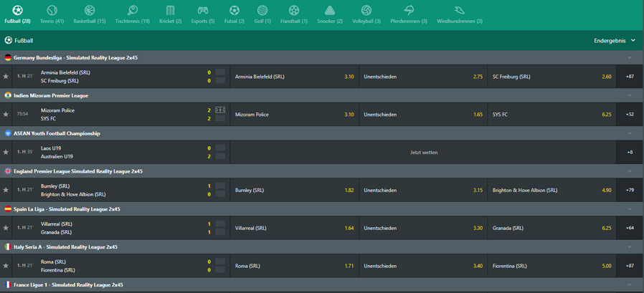The width and height of the screenshot is (644, 293).
Task: Bet on SYS FC at 6.25
Action: coord(552,115)
